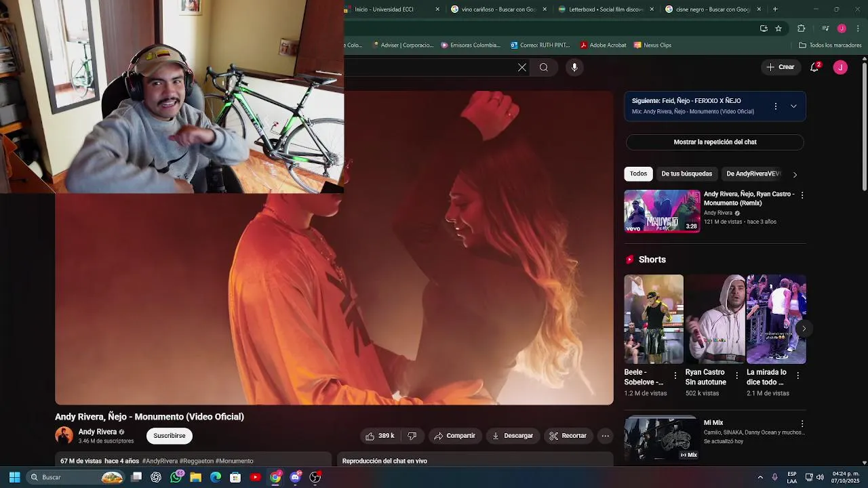This screenshot has width=868, height=488.
Task: Select the Todos filter chip
Action: (x=638, y=174)
